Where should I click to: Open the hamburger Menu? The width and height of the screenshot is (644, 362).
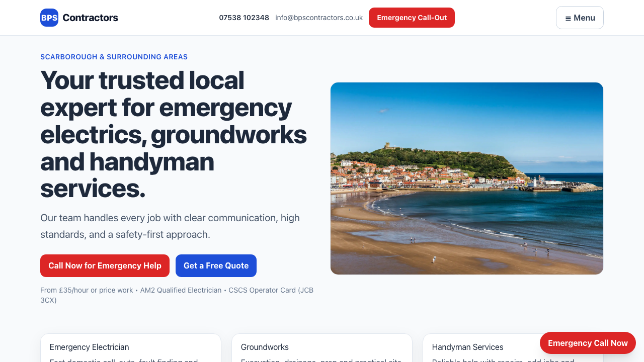579,17
